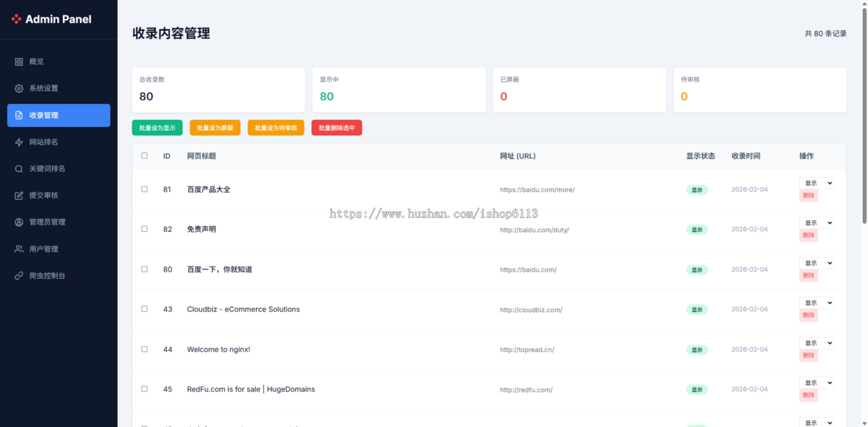Check the box for row ID 82
Image resolution: width=868 pixels, height=427 pixels.
(x=145, y=229)
